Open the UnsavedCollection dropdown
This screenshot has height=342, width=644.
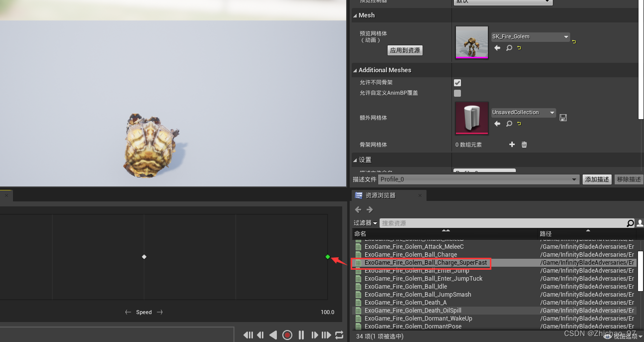pyautogui.click(x=523, y=113)
